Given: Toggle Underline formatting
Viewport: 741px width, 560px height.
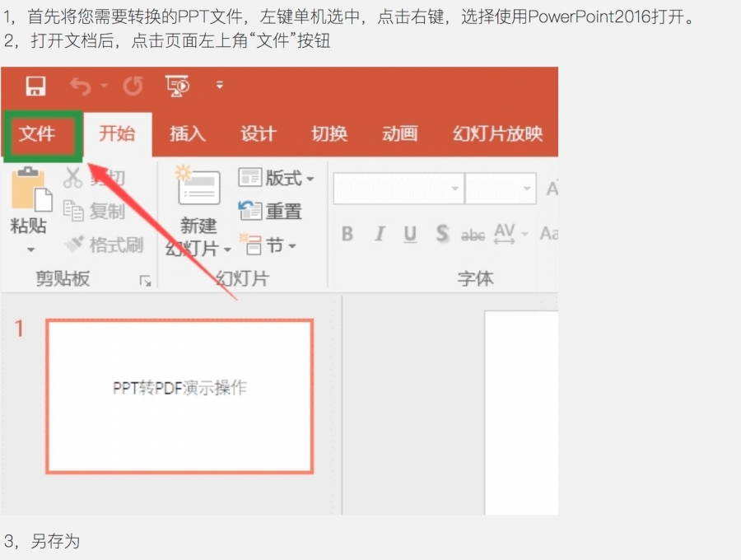Looking at the screenshot, I should [410, 235].
